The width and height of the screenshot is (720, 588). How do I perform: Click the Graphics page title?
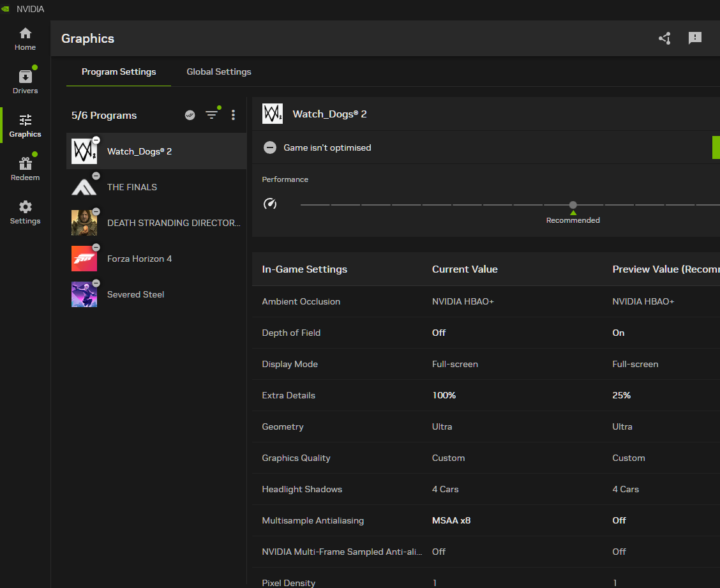[x=87, y=38]
